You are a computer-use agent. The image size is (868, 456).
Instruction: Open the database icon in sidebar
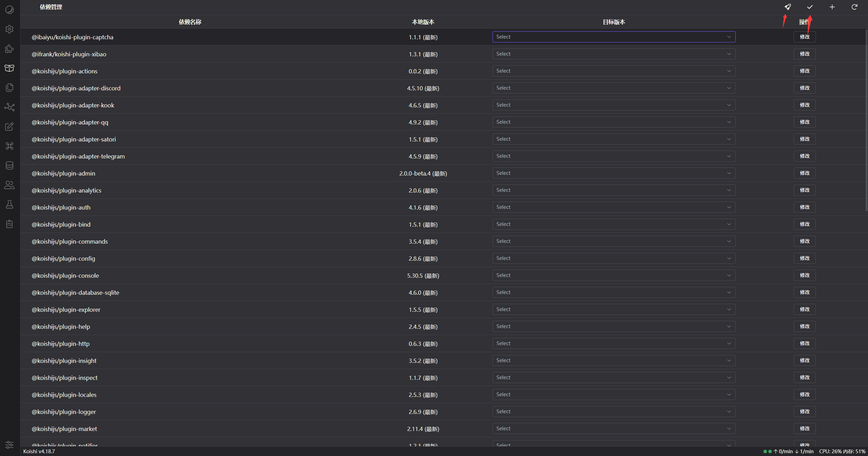coord(10,165)
